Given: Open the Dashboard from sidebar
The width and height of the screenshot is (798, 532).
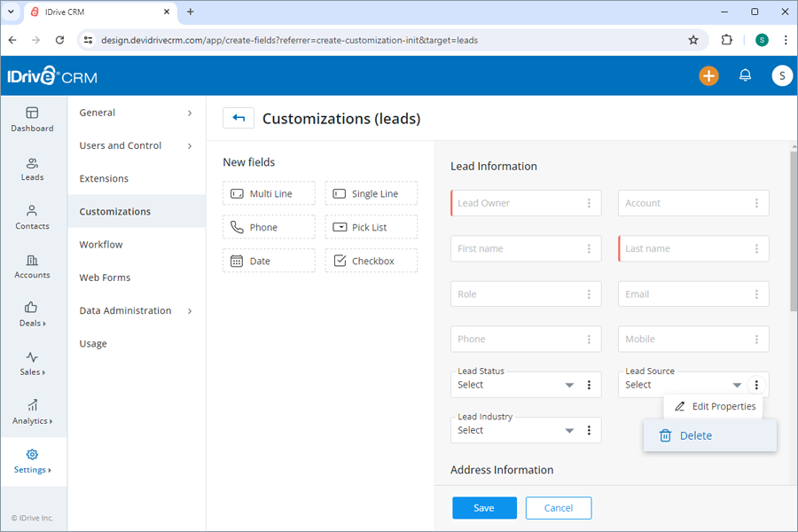Looking at the screenshot, I should coord(33,121).
